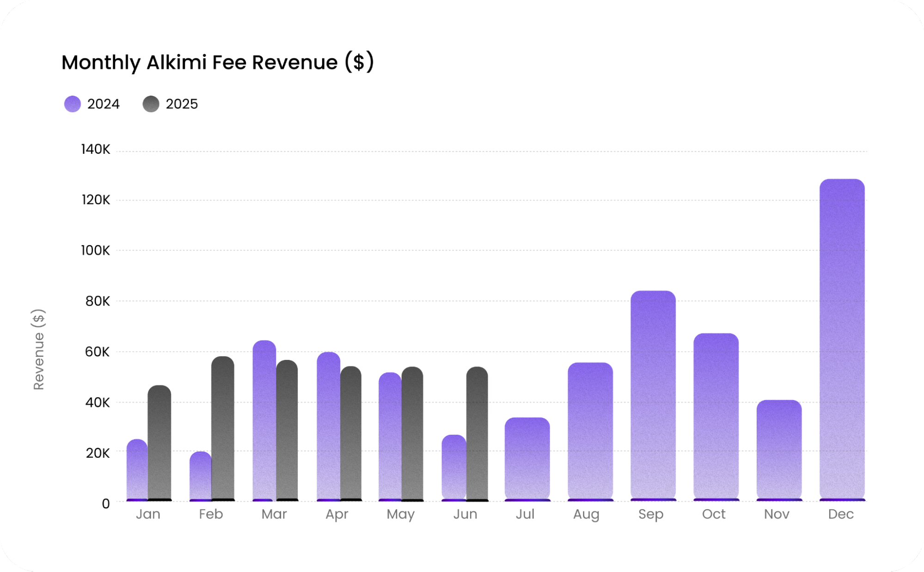Screen dimensions: 924x572
Task: Click the Jun month label
Action: tap(465, 514)
